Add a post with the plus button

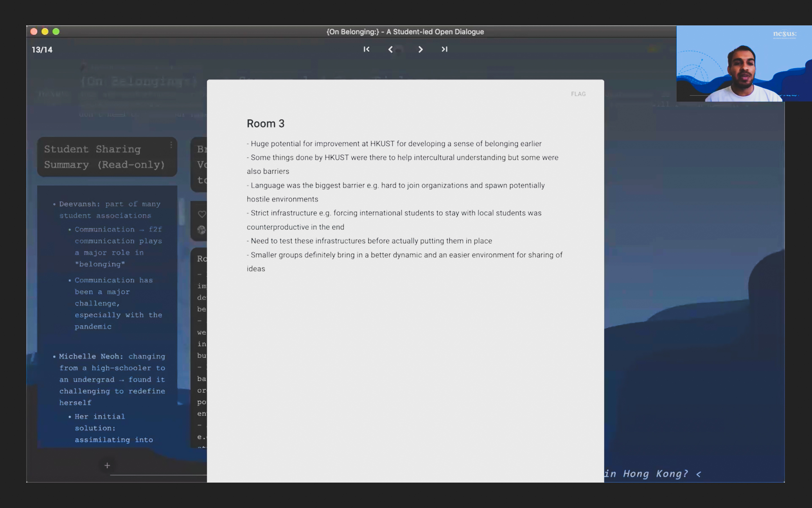click(107, 465)
